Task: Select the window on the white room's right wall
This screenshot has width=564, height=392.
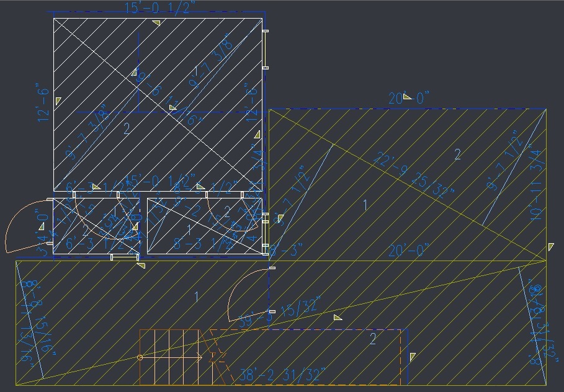Action: click(x=266, y=49)
